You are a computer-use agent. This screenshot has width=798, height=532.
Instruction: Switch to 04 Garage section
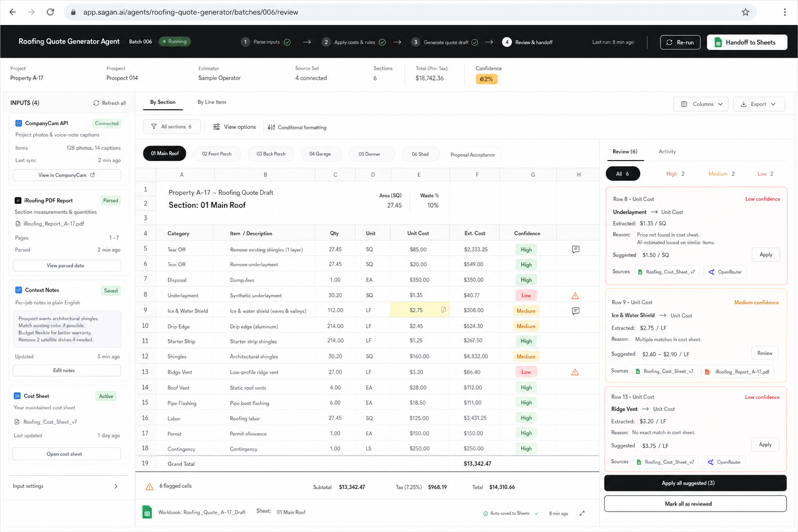(320, 154)
